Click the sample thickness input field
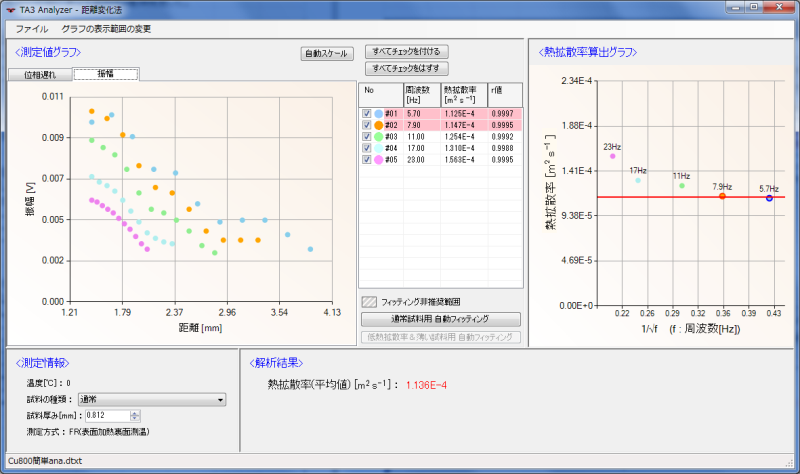800x474 pixels. click(x=108, y=415)
